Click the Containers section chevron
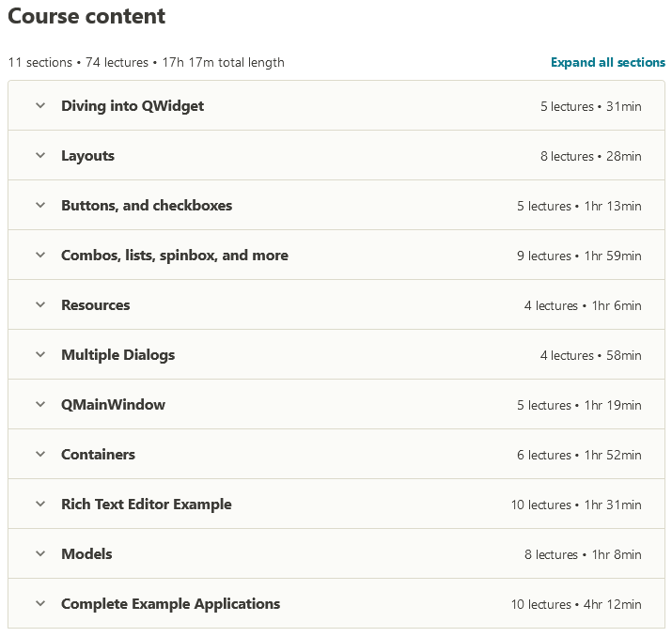672x637 pixels. coord(40,454)
